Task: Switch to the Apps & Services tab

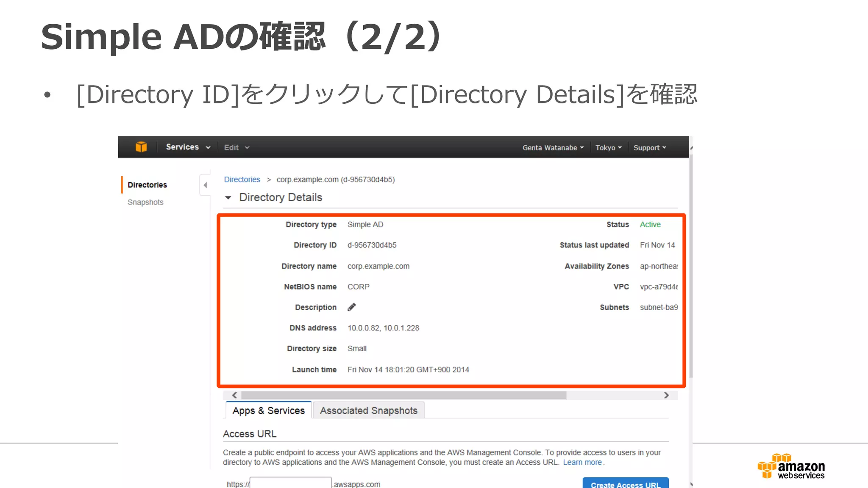Action: (x=269, y=410)
